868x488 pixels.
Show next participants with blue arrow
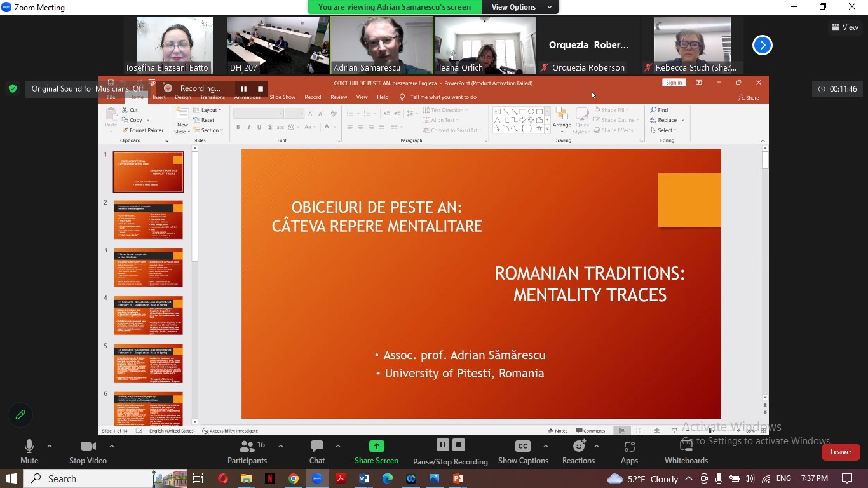point(762,45)
